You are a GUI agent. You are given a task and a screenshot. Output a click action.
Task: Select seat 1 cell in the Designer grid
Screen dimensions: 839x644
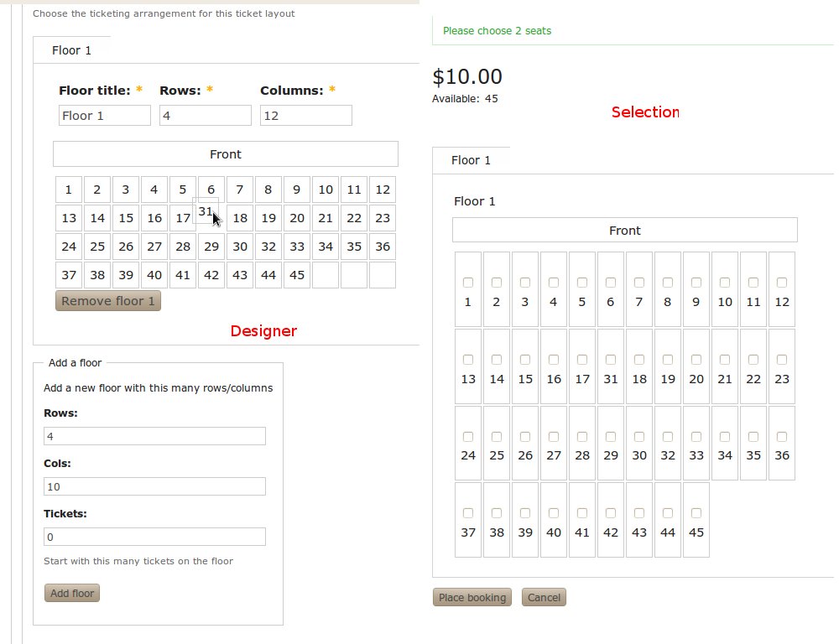pos(69,190)
